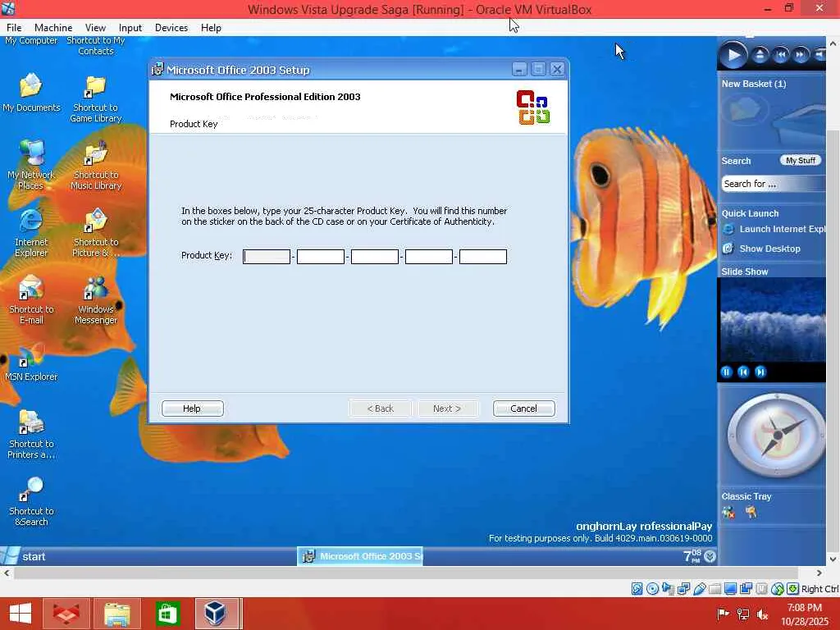Image resolution: width=840 pixels, height=630 pixels.
Task: Open Shortcut to &Search icon
Action: click(31, 502)
